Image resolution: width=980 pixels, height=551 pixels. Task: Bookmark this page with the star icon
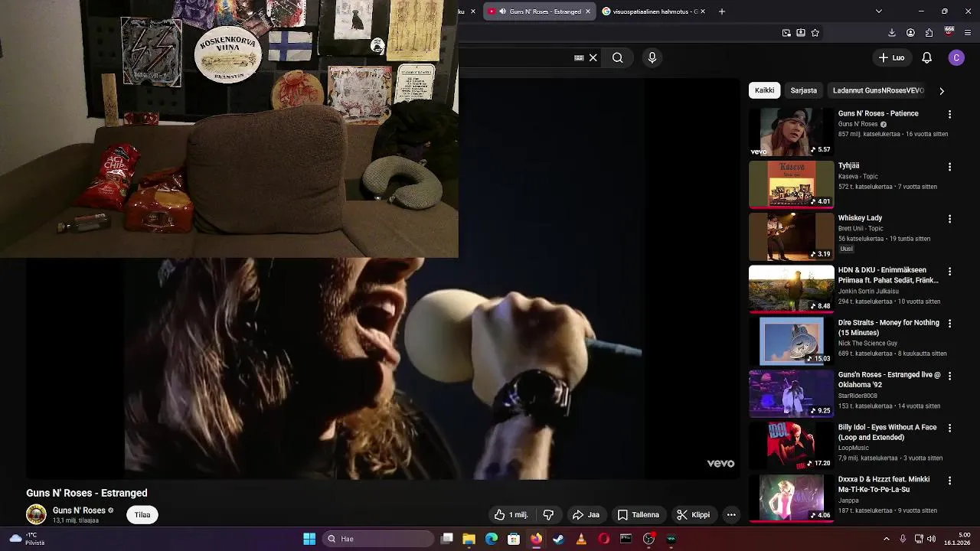[815, 33]
